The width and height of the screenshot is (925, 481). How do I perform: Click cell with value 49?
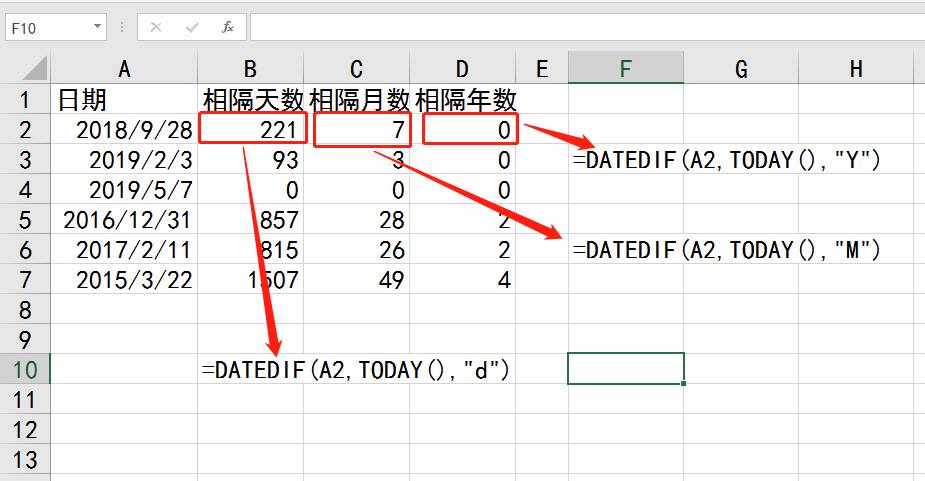(356, 280)
